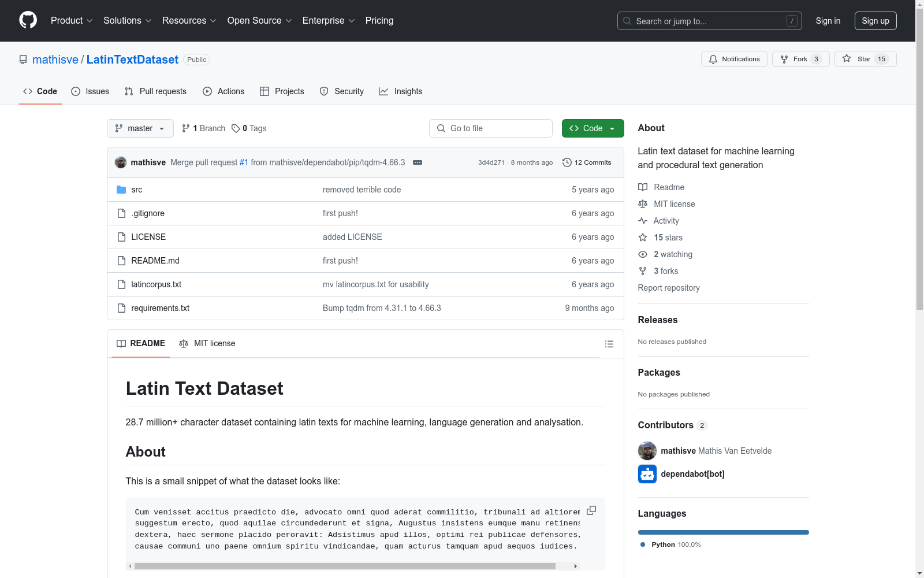Open the Contributors heading link
The image size is (924, 578).
pos(673,425)
